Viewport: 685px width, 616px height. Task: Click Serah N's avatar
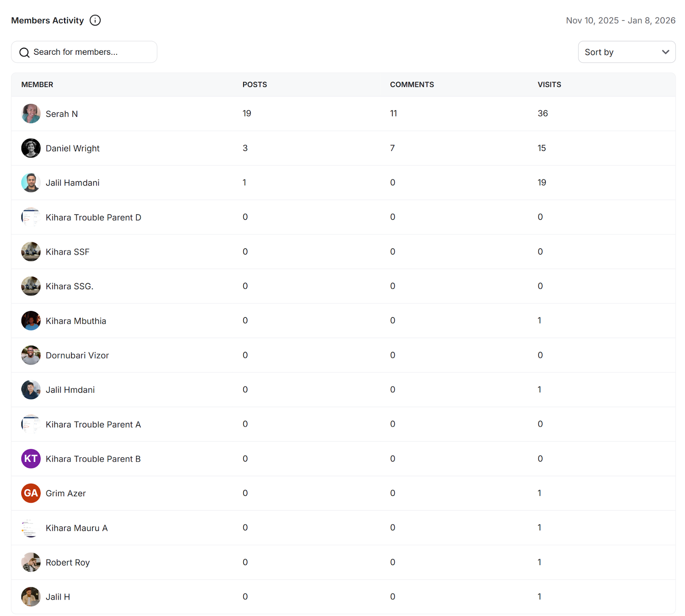point(31,114)
